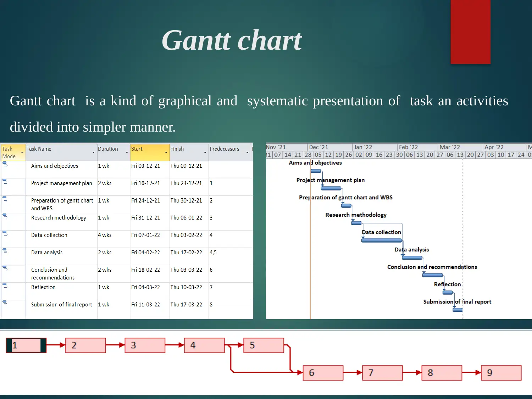Click the task mode icon in Data collection row

pyautogui.click(x=5, y=234)
